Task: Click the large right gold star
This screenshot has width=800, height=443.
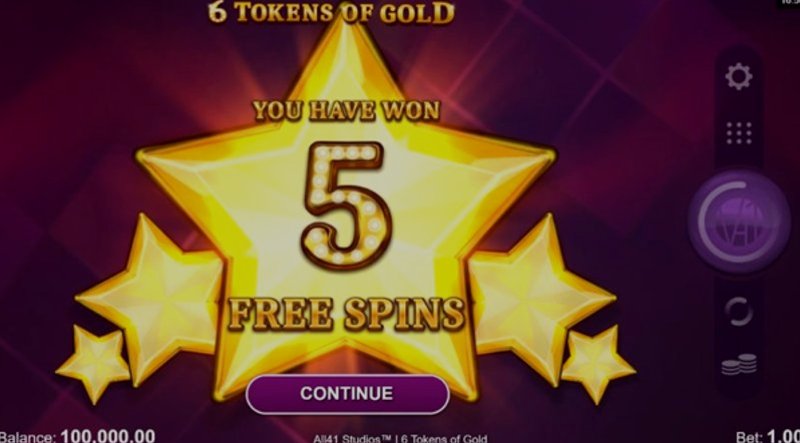Action: pos(541,296)
